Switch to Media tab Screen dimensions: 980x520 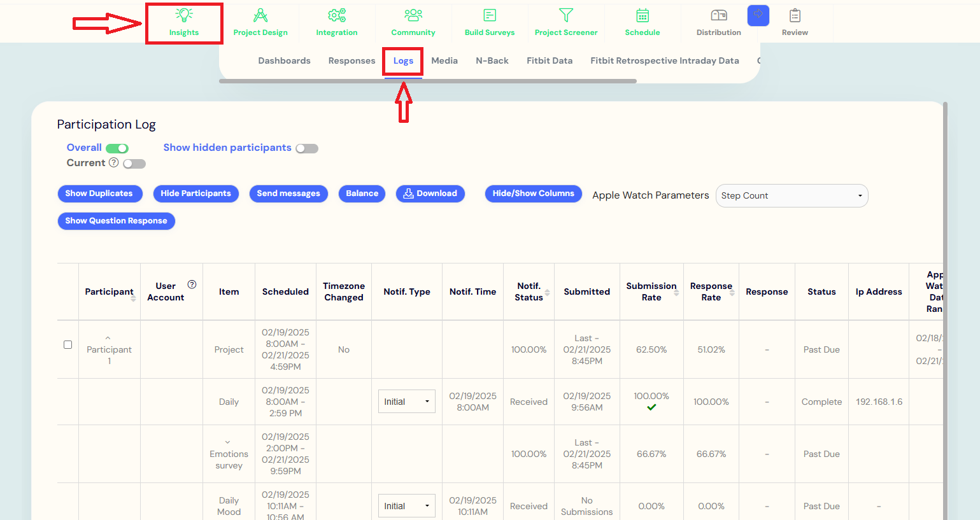(444, 60)
